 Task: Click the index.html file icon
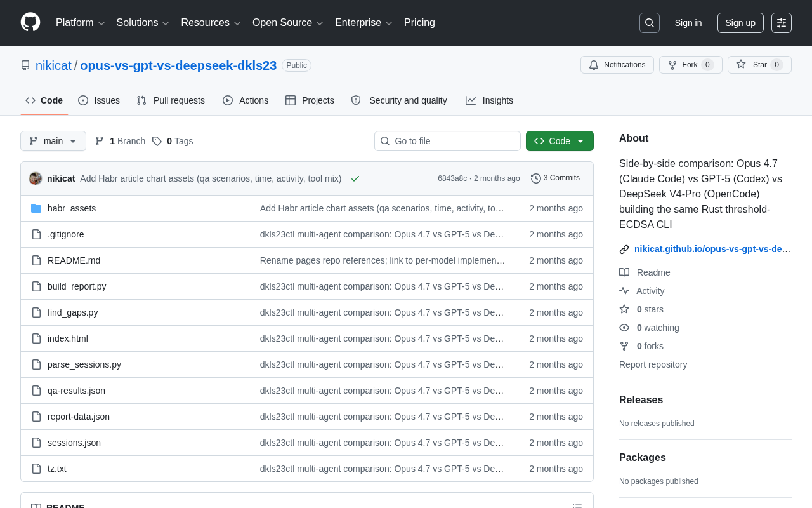click(36, 338)
